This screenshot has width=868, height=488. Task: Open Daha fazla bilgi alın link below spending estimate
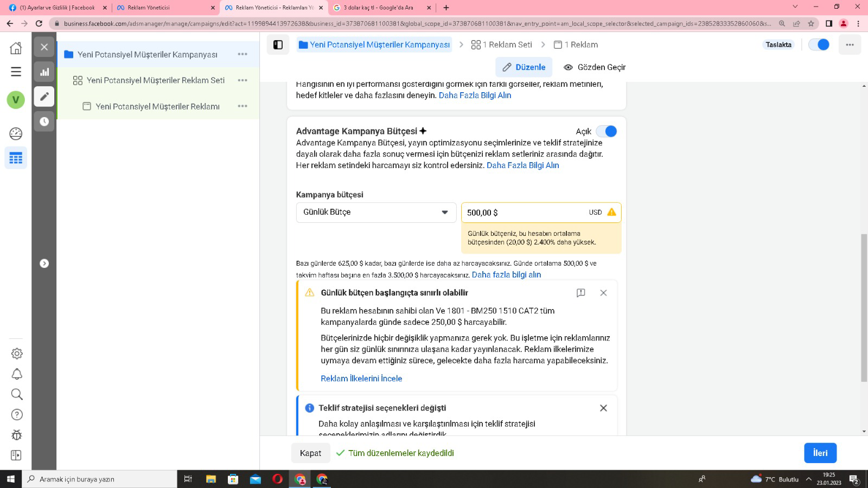506,275
